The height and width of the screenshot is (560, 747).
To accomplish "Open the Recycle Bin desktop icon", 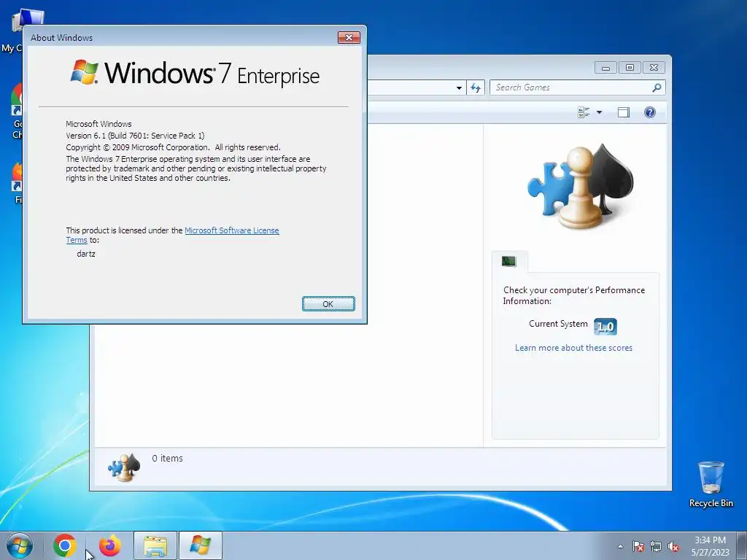I will 711,484.
